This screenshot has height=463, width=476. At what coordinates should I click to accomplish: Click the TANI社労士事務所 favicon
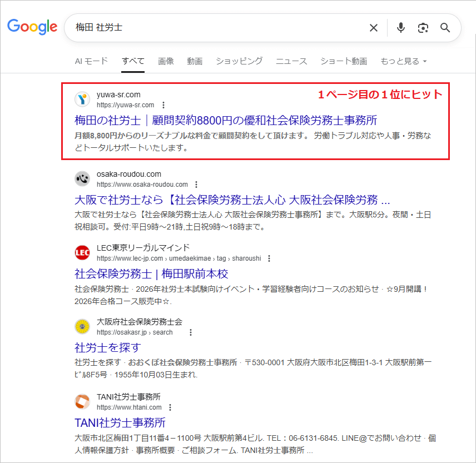click(x=82, y=402)
